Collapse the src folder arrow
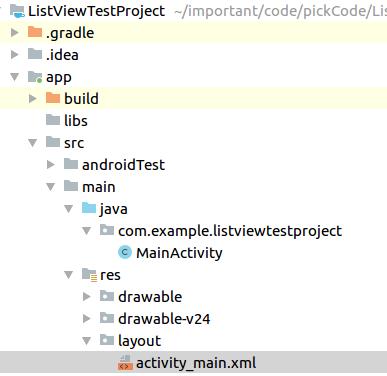Viewport: 387px width, 376px height. [x=33, y=143]
